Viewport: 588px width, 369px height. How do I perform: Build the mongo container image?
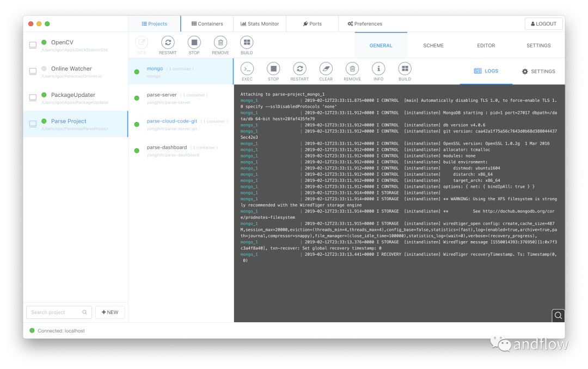405,69
